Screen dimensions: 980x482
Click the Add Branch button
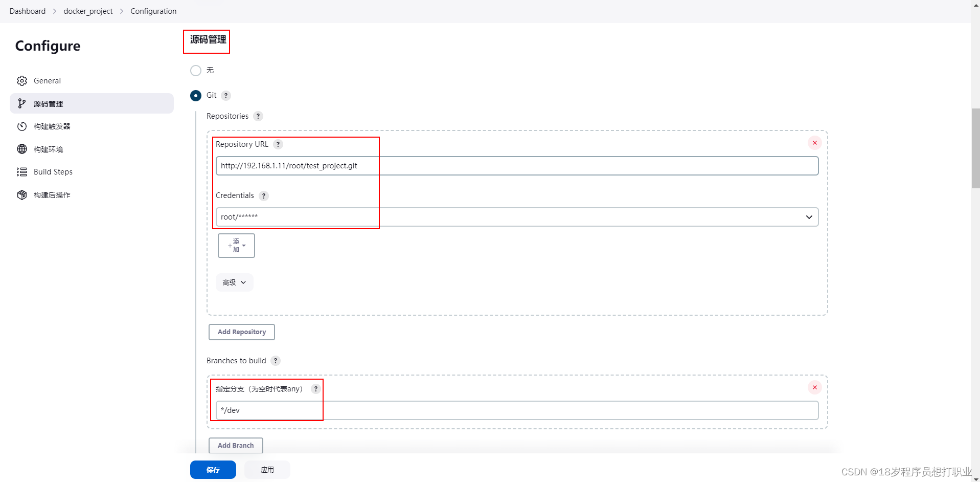coord(236,446)
